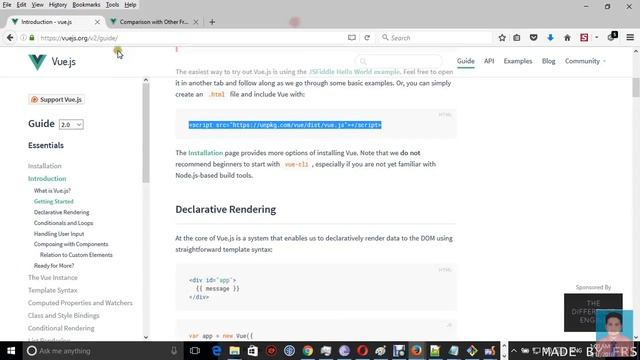Open the Guide nav link

pyautogui.click(x=465, y=61)
